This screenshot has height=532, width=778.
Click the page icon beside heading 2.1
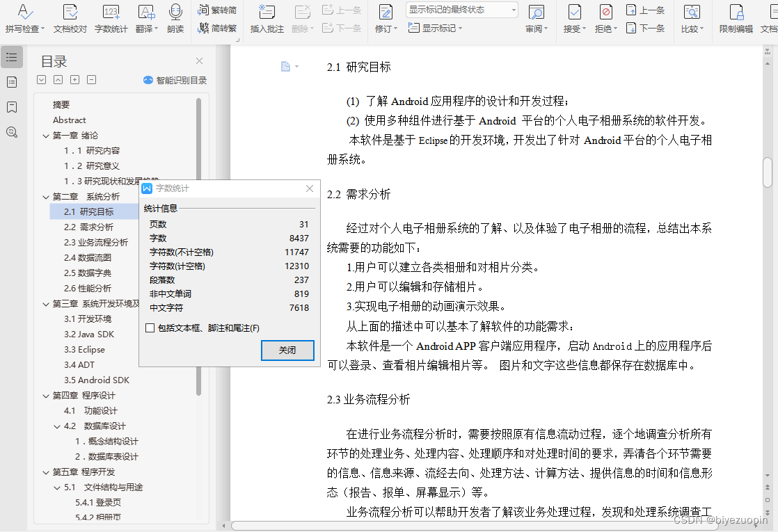(286, 67)
